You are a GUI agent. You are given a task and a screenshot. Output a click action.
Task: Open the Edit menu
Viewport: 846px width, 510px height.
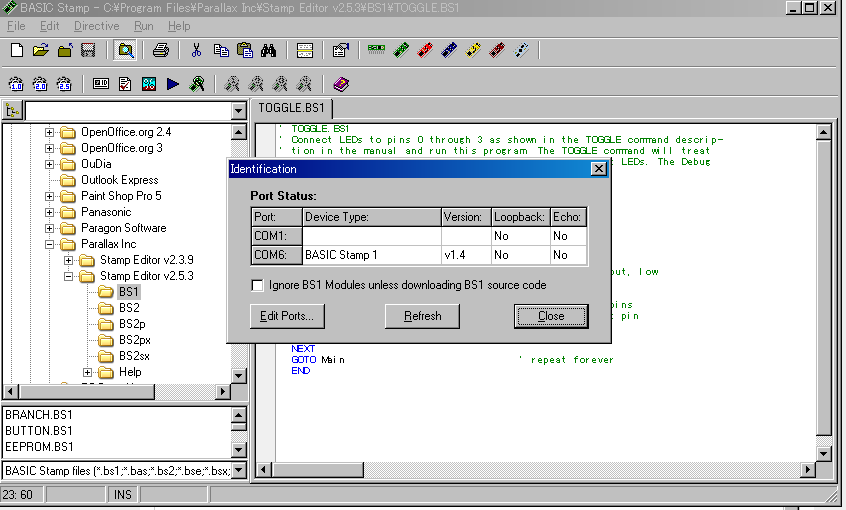tap(50, 26)
